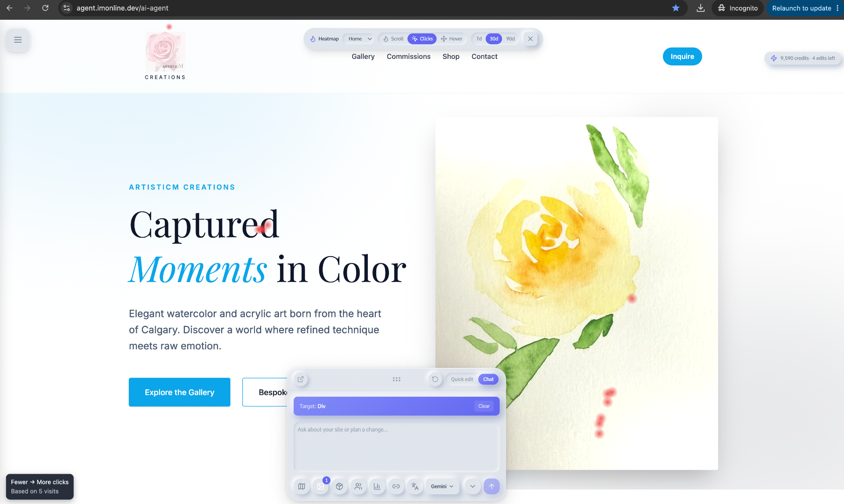844x504 pixels.
Task: Clear the Target Div selection
Action: click(x=484, y=406)
